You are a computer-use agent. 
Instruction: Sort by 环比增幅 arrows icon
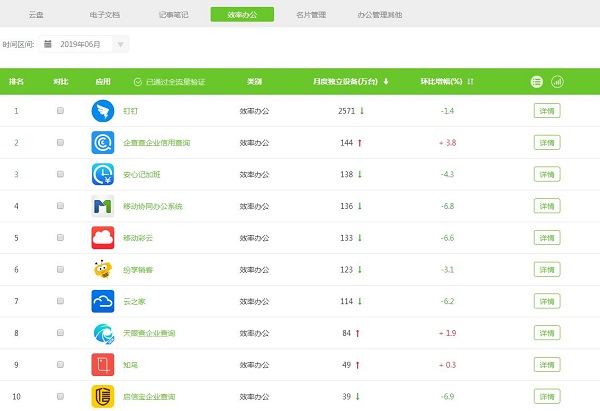470,82
